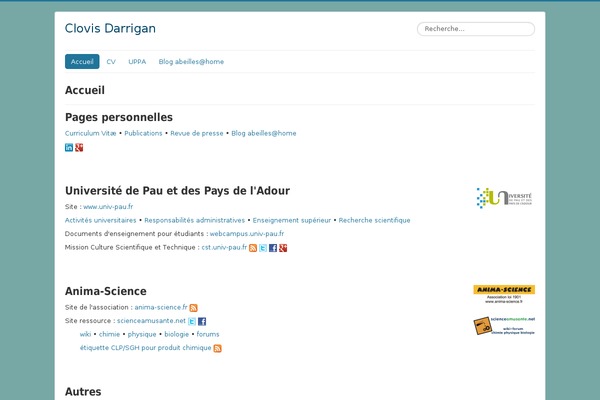This screenshot has width=600, height=400.
Task: Click Université de Pau et des Pays de l'Adour heading
Action: click(x=178, y=191)
